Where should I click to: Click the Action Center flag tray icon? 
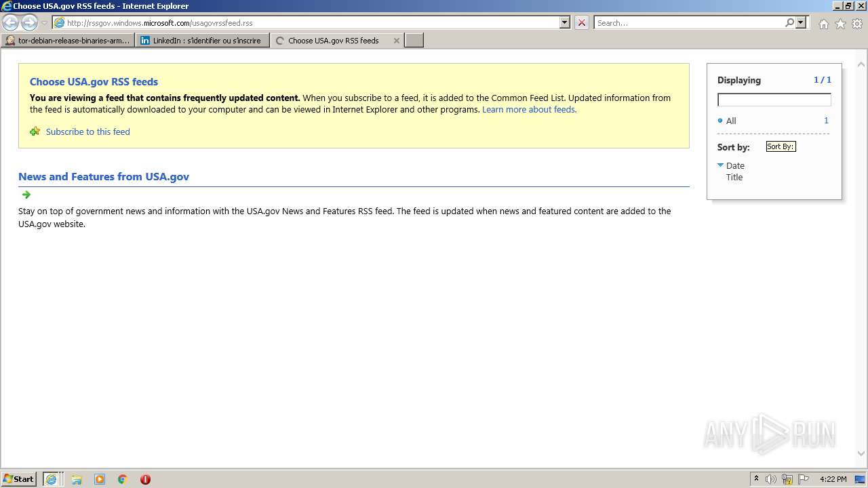pyautogui.click(x=804, y=479)
